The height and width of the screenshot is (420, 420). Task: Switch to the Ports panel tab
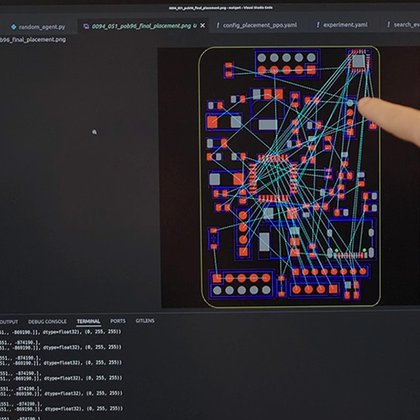point(118,321)
